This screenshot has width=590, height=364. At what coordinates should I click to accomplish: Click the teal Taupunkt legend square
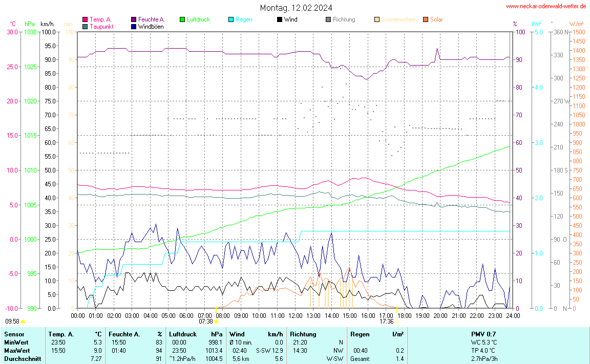[x=85, y=26]
